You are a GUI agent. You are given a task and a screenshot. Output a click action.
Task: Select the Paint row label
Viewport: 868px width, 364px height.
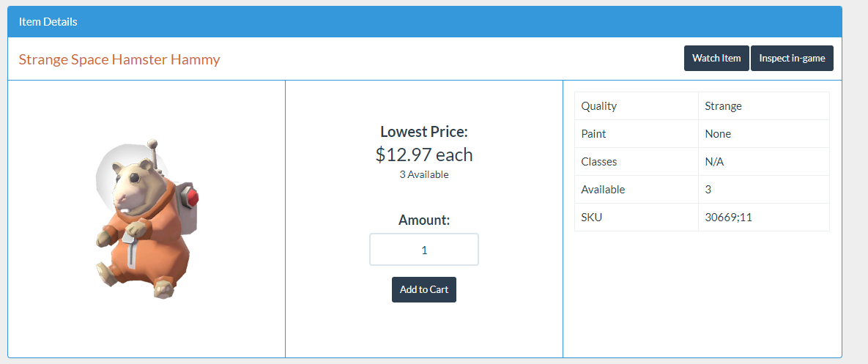pos(593,134)
